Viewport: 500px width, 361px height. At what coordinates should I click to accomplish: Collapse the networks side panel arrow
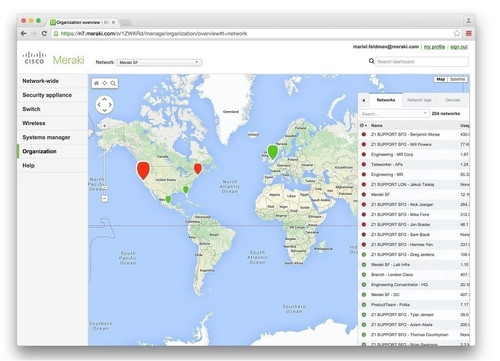coord(364,100)
